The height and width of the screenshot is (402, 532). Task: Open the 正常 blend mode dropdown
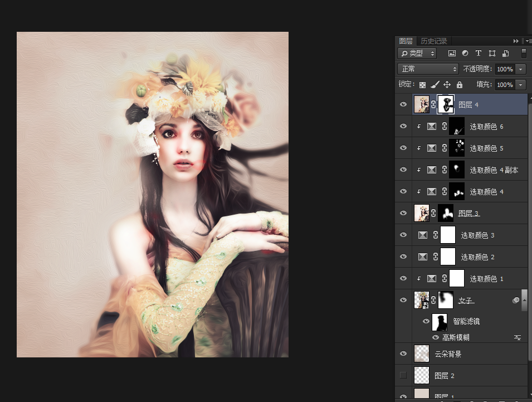pos(427,69)
